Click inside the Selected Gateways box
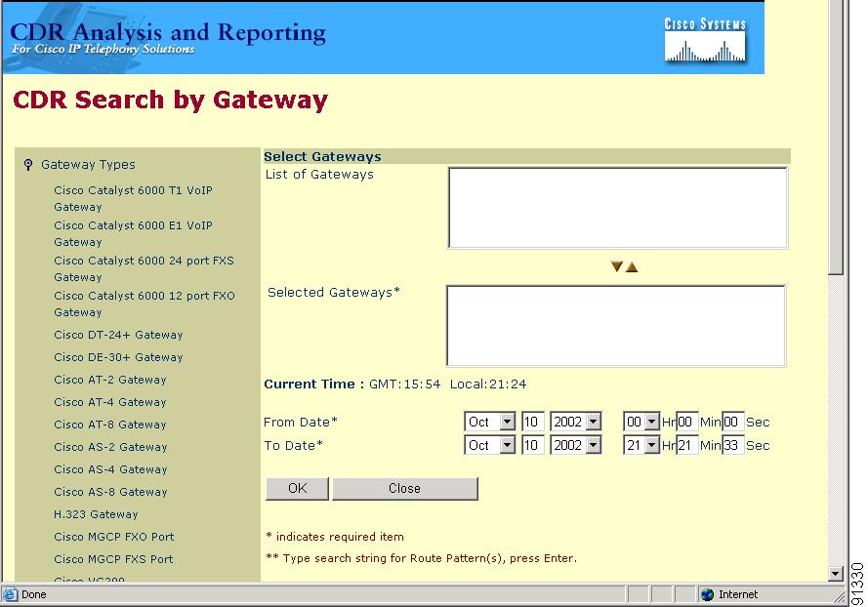This screenshot has height=607, width=868. tap(615, 326)
